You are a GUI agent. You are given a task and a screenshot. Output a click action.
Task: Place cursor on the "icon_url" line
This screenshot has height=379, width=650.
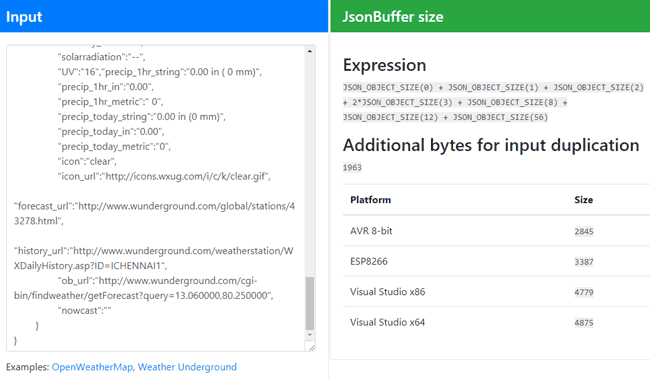[x=164, y=176]
